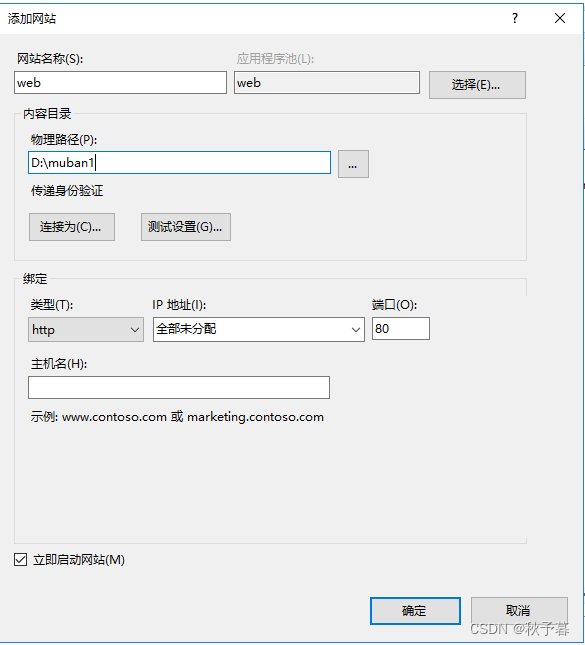The width and height of the screenshot is (585, 645).
Task: Expand the IP 地址 dropdown arrow
Action: (x=355, y=329)
